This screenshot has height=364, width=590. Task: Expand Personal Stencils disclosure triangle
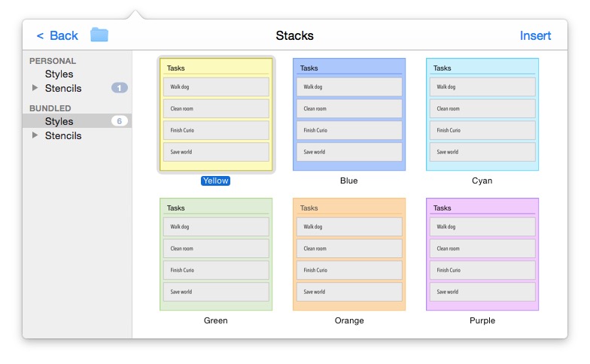(x=35, y=87)
